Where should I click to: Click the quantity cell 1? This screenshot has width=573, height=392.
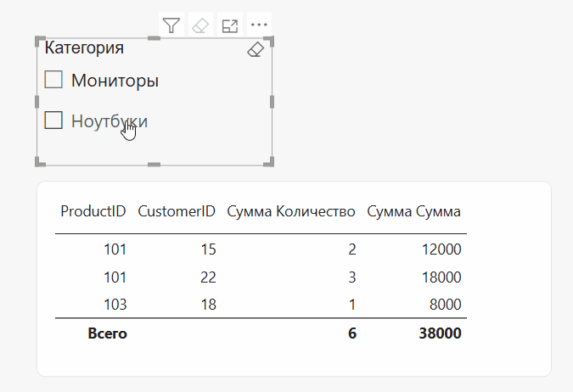pyautogui.click(x=352, y=305)
